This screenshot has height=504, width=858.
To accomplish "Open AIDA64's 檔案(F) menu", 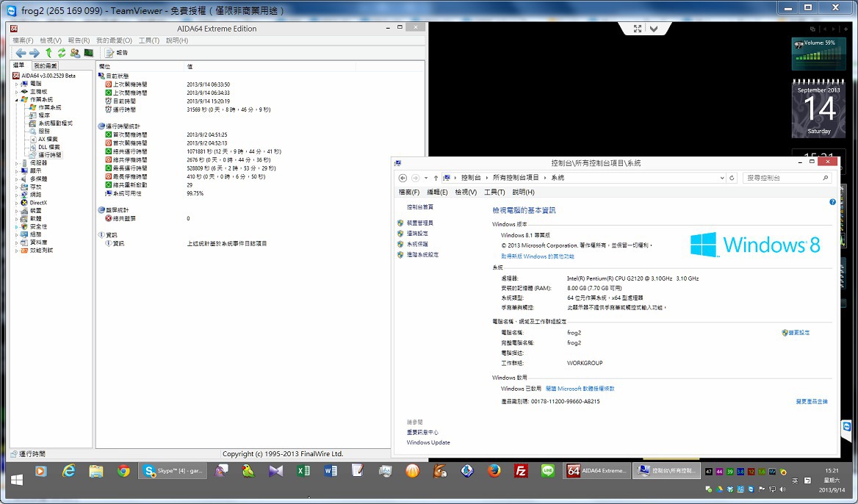I will (x=23, y=40).
